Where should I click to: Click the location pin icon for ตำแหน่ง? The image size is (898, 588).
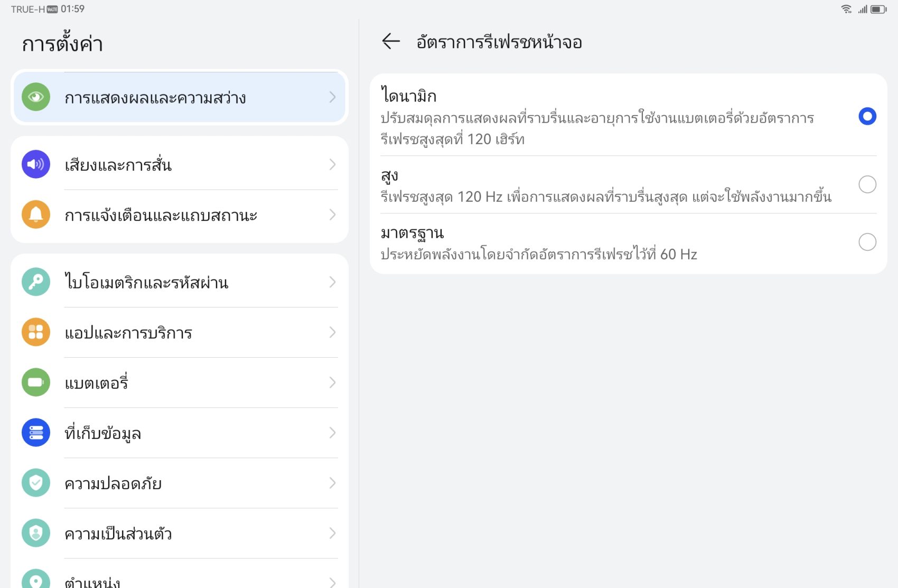tap(36, 578)
